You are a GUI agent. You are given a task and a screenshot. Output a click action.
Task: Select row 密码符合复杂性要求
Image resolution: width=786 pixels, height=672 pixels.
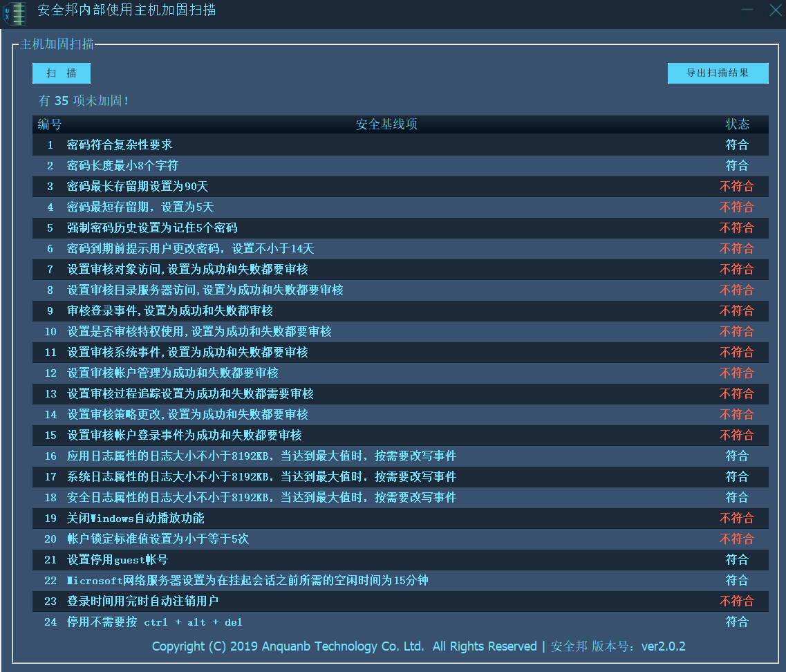(400, 145)
